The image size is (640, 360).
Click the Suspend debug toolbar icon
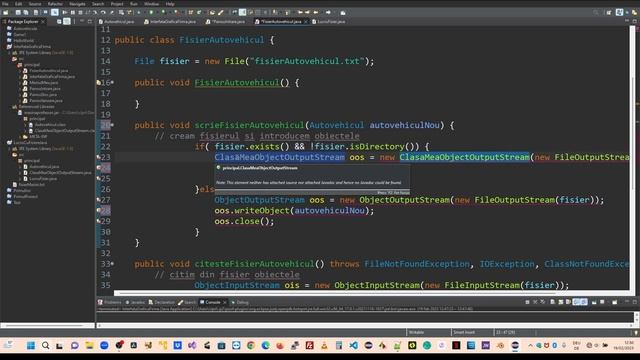tap(73, 13)
